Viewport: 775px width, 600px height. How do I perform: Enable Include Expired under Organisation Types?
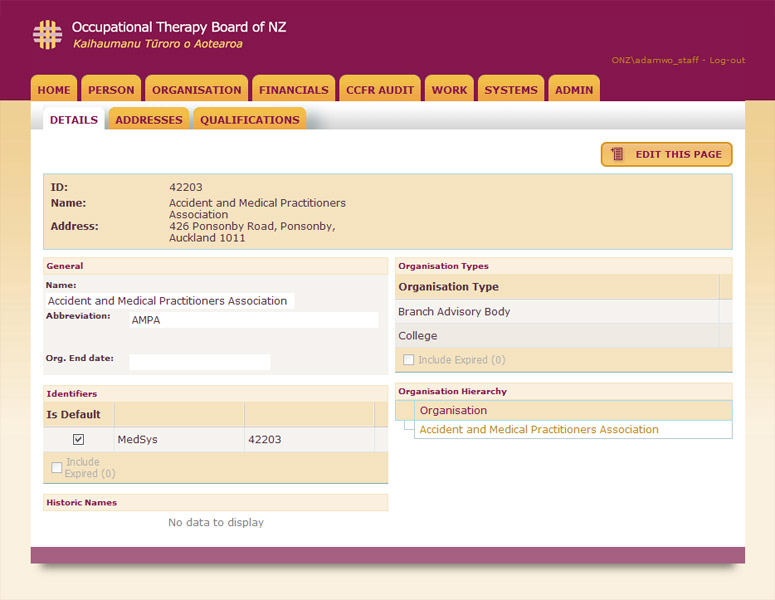click(408, 360)
